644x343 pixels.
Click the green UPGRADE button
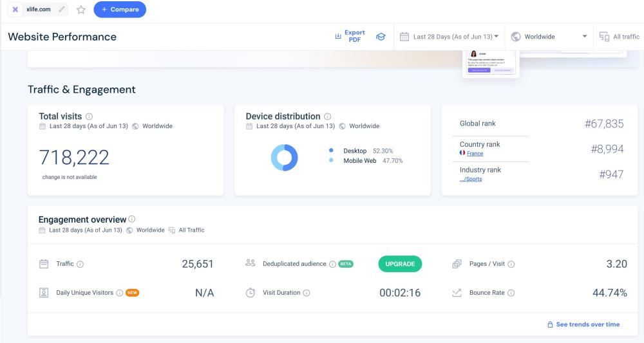(400, 264)
